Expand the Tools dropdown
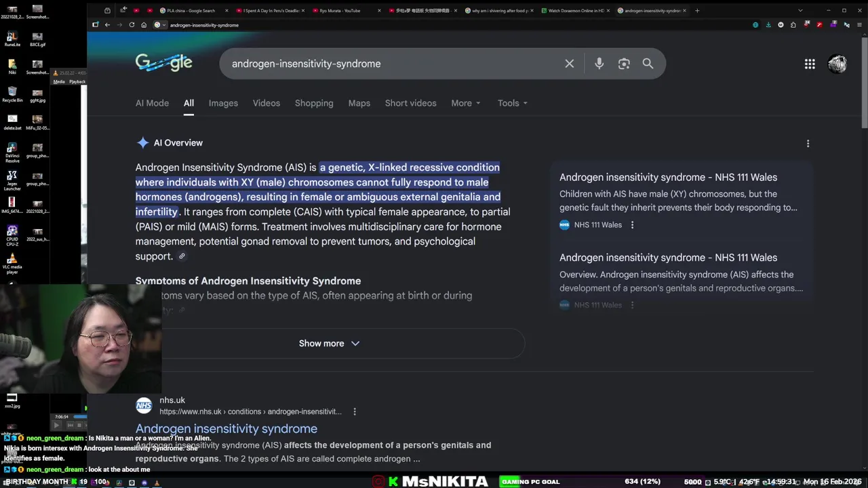 coord(513,103)
